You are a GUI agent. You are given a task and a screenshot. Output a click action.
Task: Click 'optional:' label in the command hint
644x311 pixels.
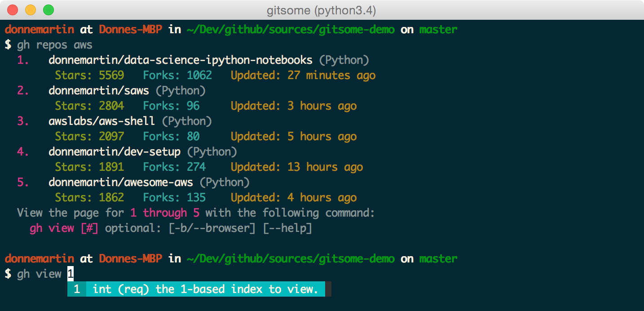click(133, 228)
